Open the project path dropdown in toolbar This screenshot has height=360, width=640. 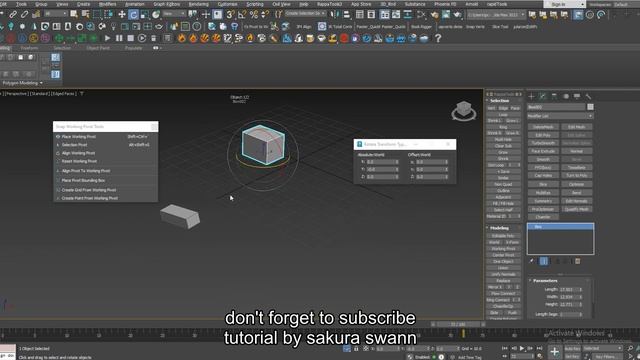pyautogui.click(x=496, y=15)
